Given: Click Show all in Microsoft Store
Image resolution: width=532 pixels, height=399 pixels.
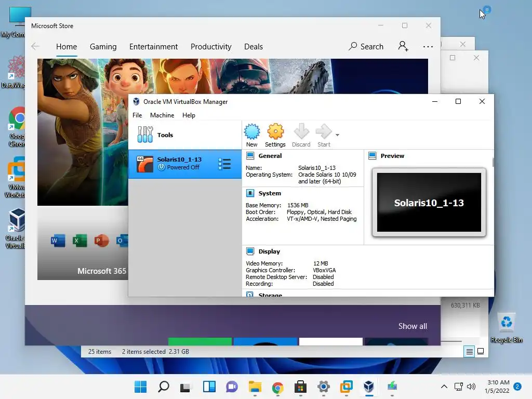Looking at the screenshot, I should coord(413,326).
